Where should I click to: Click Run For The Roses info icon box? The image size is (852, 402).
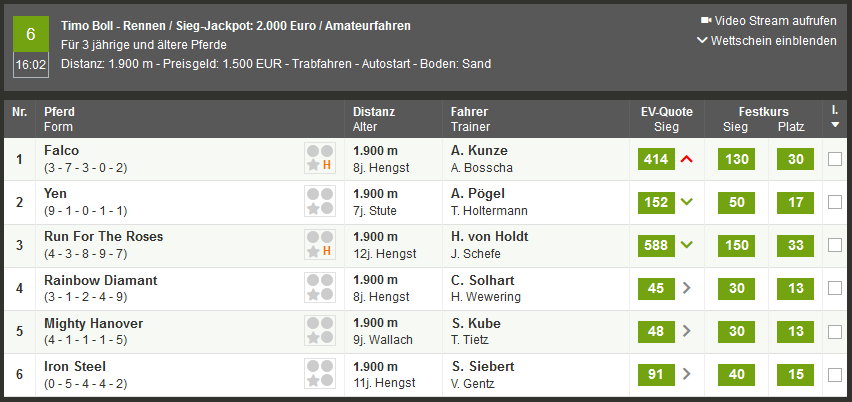(320, 245)
